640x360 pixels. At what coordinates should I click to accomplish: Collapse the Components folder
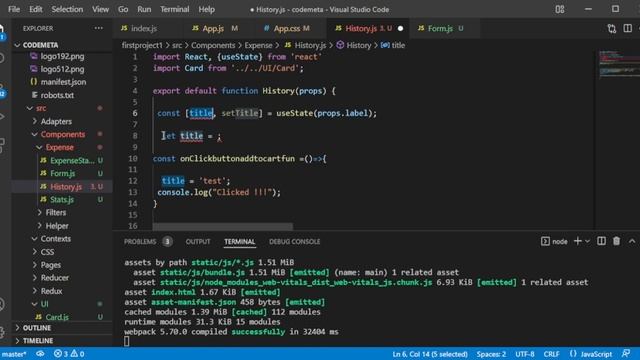pos(35,134)
